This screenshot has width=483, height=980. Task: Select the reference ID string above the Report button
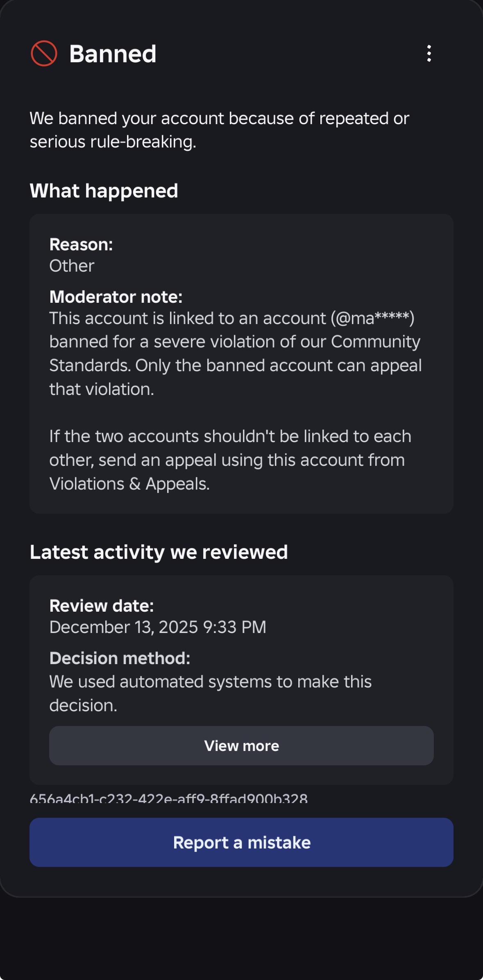[168, 799]
